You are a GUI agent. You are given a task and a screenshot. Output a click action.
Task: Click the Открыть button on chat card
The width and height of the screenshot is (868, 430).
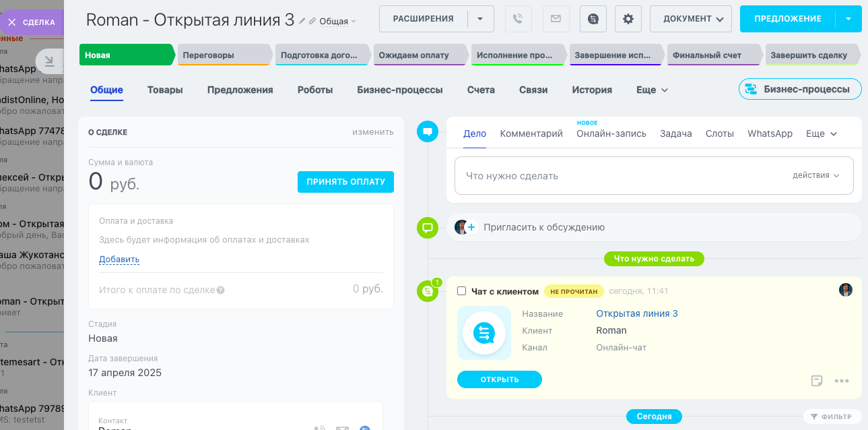click(500, 379)
